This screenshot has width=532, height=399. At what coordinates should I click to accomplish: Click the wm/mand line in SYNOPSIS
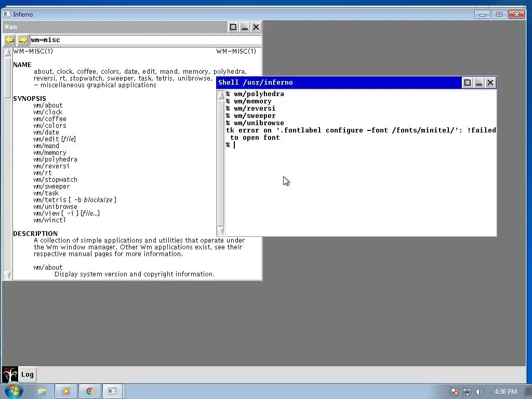click(46, 146)
